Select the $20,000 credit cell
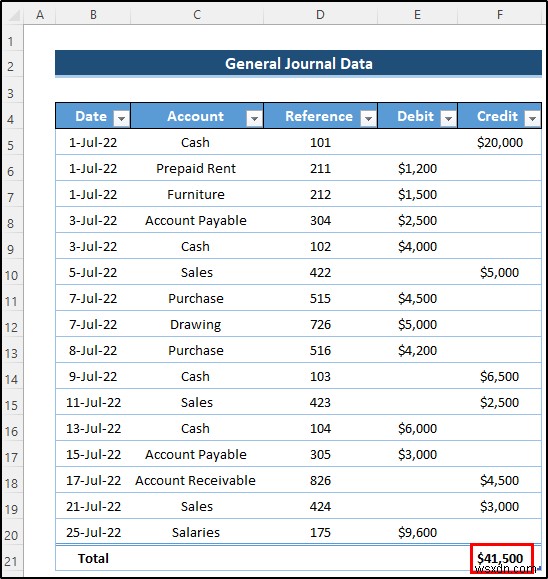The height and width of the screenshot is (579, 548). tap(499, 142)
